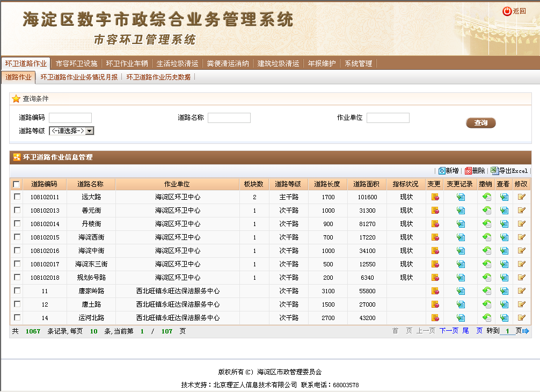Edit icon for road 运河北路
Viewport: 540px width, 392px height.
point(521,318)
